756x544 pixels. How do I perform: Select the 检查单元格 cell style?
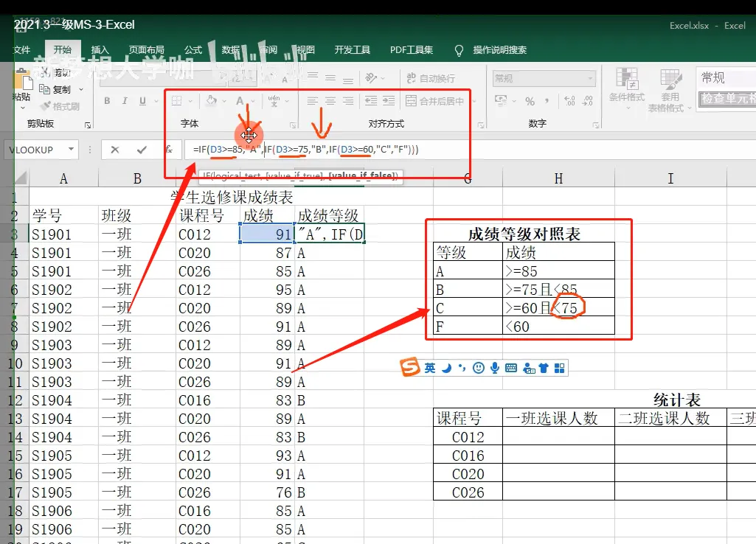[727, 99]
